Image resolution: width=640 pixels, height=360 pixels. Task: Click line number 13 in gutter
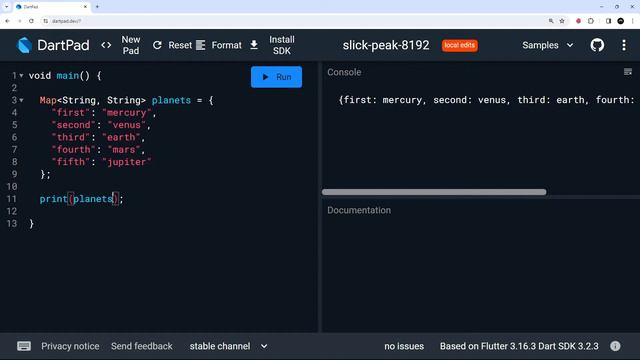(12, 224)
